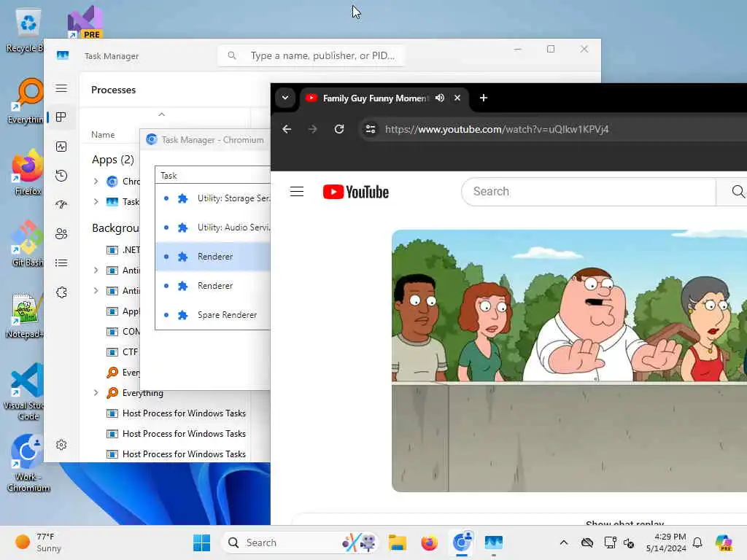Viewport: 747px width, 560px height.
Task: Expand the second Anti background process
Action: [x=96, y=290]
